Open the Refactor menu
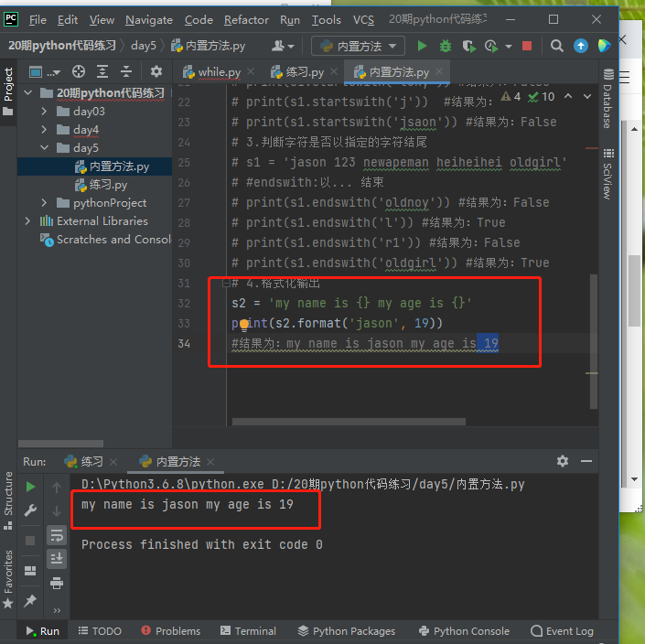Screen dimensions: 645x644 pyautogui.click(x=246, y=20)
